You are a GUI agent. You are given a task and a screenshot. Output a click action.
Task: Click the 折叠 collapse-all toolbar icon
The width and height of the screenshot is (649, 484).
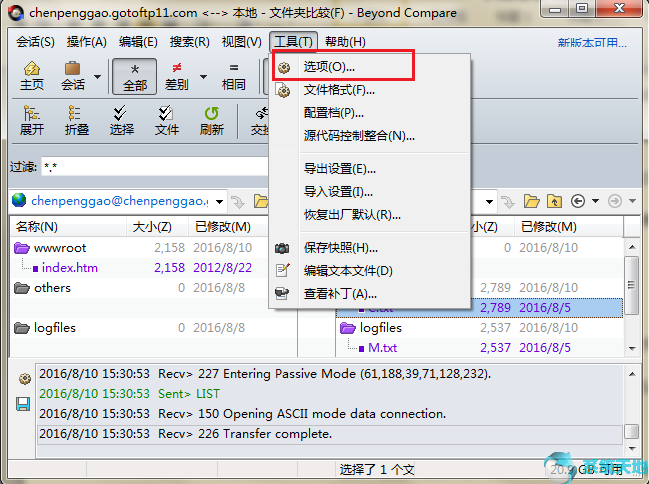(77, 120)
